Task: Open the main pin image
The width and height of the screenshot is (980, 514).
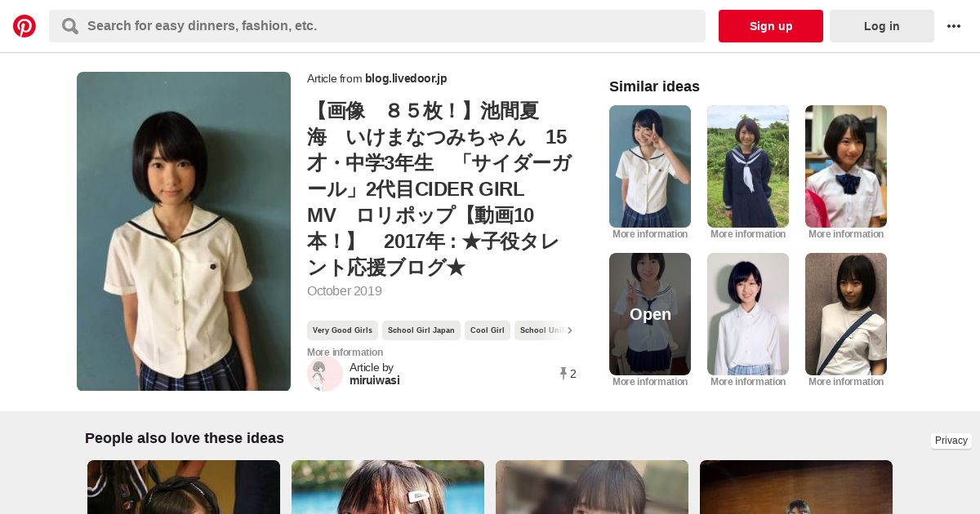Action: pos(184,232)
